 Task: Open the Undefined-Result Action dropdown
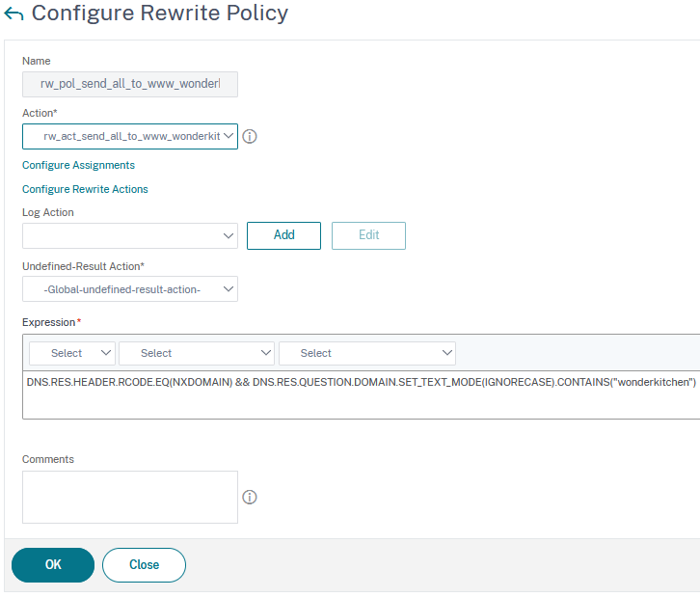pos(130,289)
